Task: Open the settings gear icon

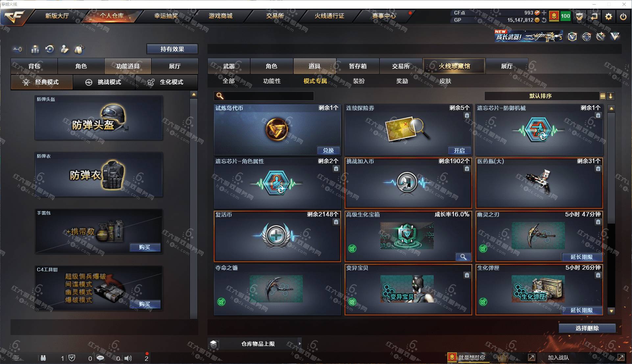Action: [x=608, y=16]
